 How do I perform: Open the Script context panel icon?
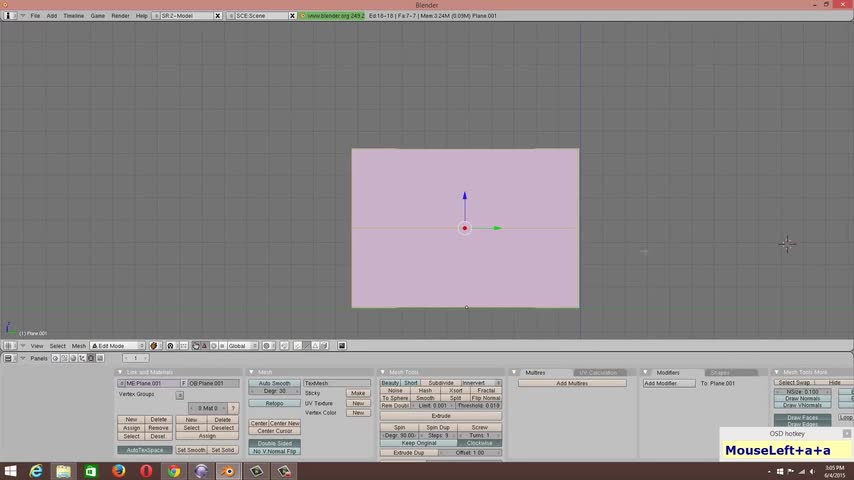[x=64, y=359]
